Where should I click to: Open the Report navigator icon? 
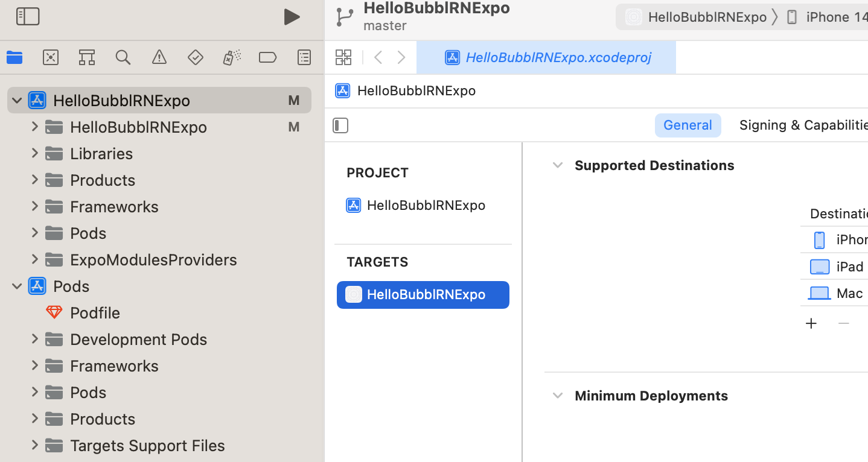pyautogui.click(x=304, y=57)
